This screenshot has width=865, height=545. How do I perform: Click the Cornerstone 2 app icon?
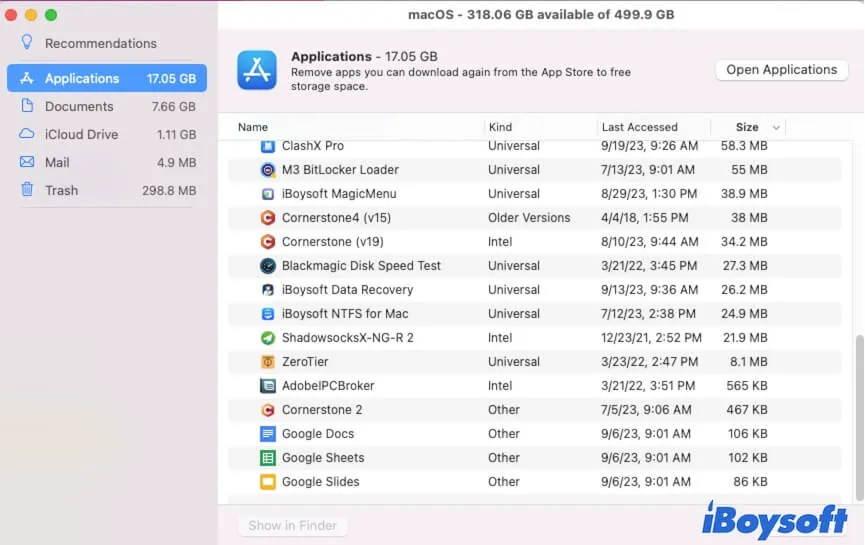[x=268, y=410]
